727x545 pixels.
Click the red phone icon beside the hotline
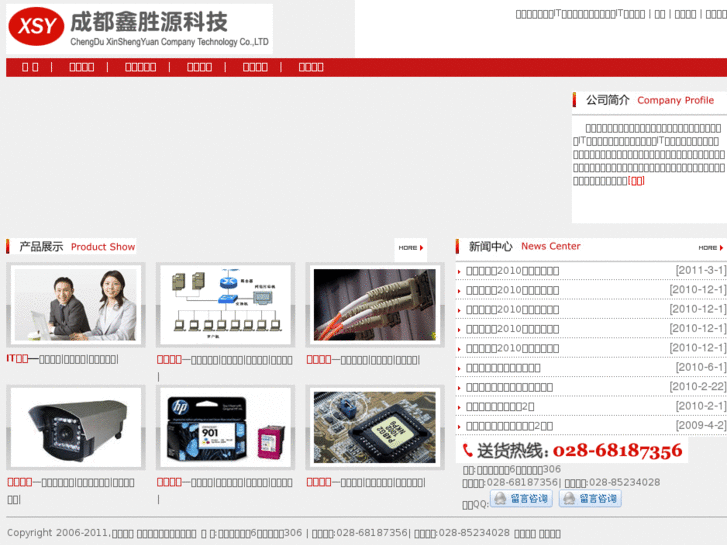[467, 450]
